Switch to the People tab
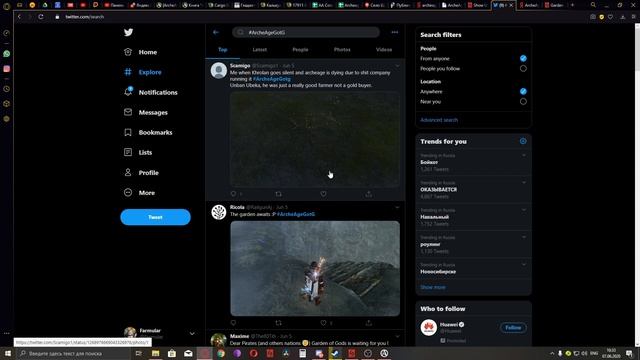The image size is (640, 360). [x=300, y=50]
